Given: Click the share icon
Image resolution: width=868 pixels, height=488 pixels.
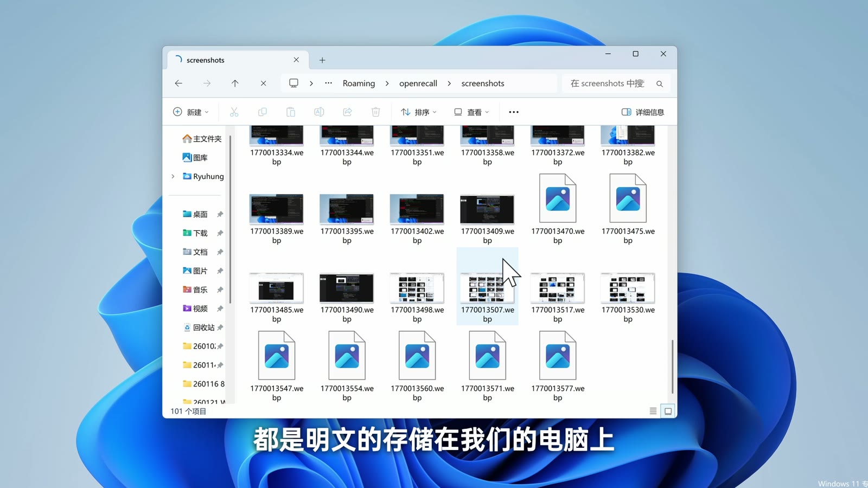Looking at the screenshot, I should [347, 112].
